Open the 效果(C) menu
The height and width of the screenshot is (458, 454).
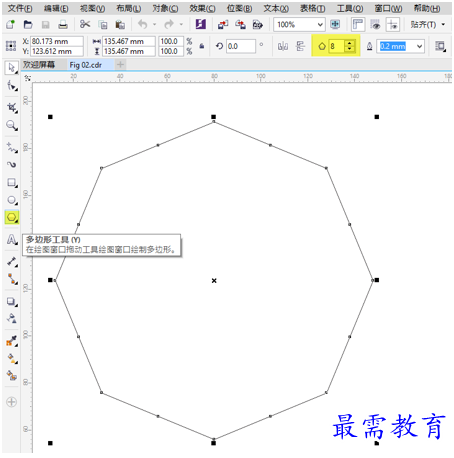click(x=202, y=8)
